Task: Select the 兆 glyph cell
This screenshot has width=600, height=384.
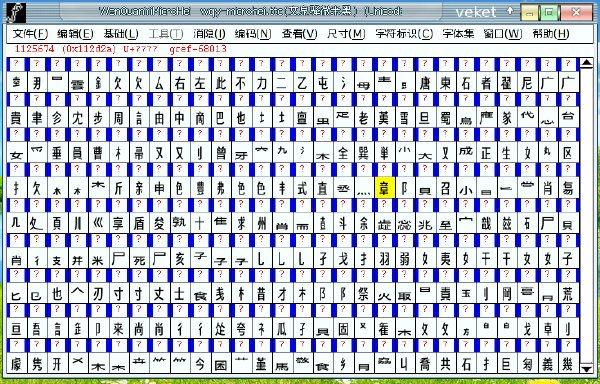Action: click(x=425, y=223)
